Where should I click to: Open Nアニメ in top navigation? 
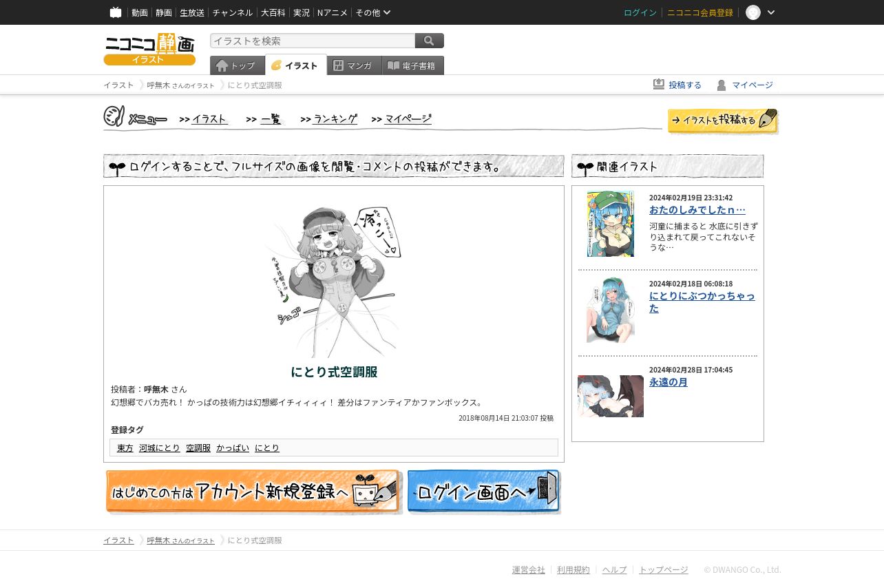point(333,12)
